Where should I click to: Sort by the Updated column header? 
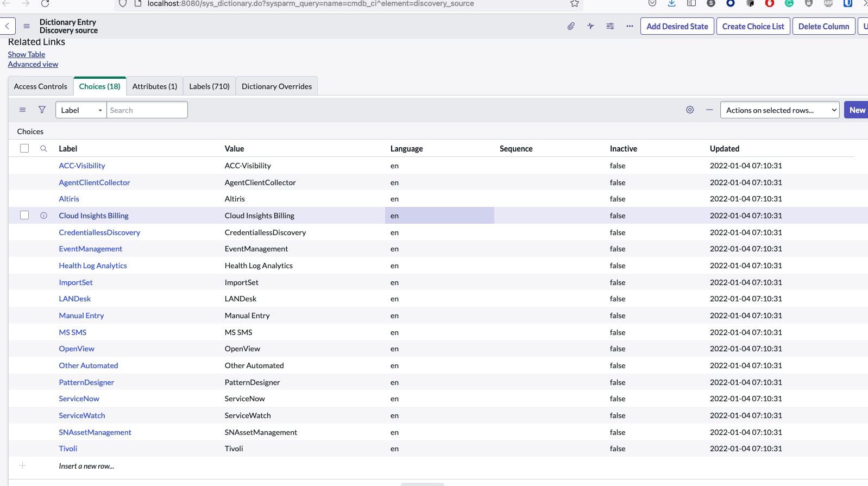pos(725,149)
